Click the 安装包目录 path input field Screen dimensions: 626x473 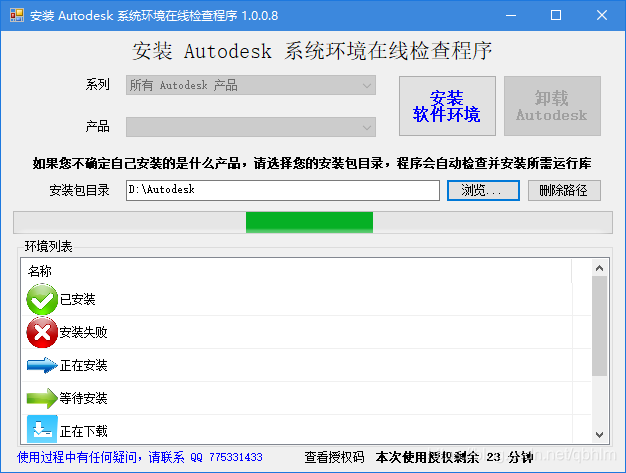283,190
